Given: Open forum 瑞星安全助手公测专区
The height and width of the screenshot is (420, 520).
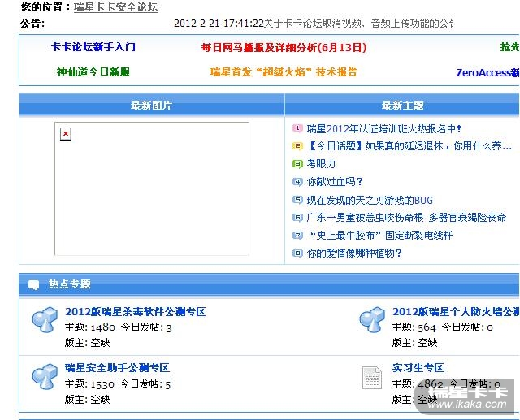Looking at the screenshot, I should tap(117, 368).
